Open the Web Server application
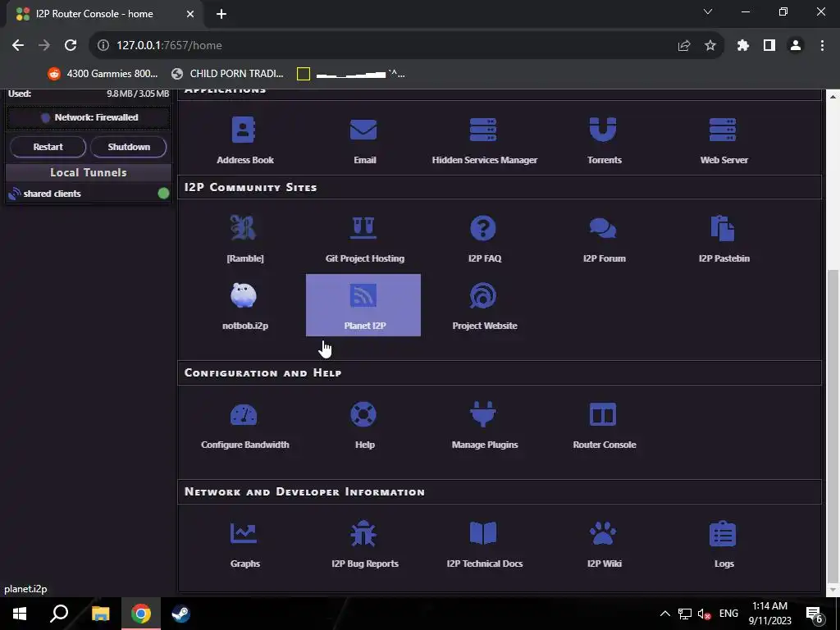Image resolution: width=840 pixels, height=630 pixels. (724, 140)
